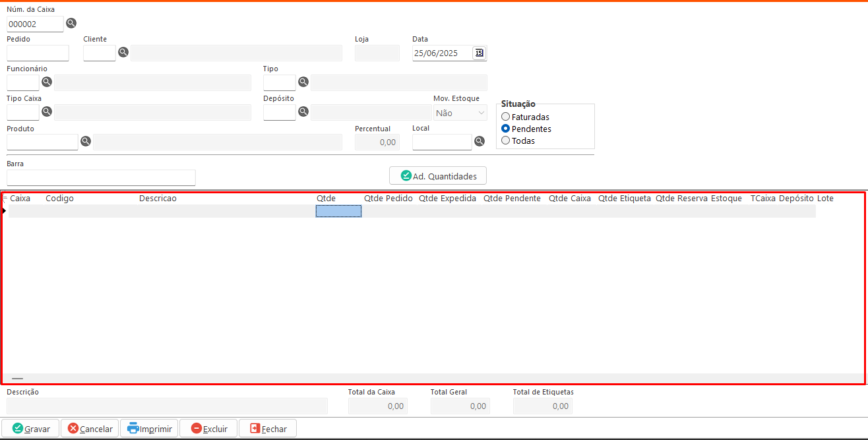Click the Produto search magnifier icon
Image resolution: width=868 pixels, height=440 pixels.
(x=86, y=141)
